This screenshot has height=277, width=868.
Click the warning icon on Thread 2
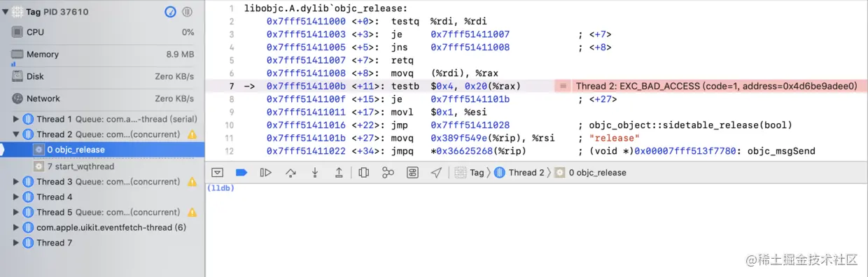point(192,134)
